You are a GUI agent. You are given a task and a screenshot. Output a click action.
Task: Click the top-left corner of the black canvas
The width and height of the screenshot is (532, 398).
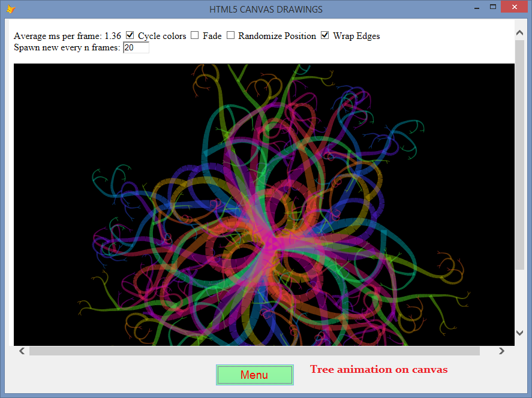click(18, 67)
